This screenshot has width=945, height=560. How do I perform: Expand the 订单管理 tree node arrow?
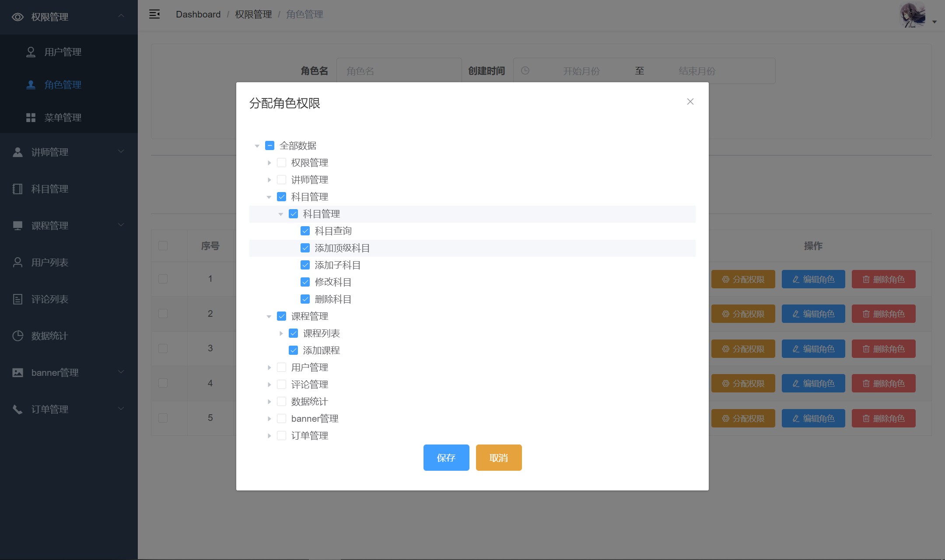(269, 436)
